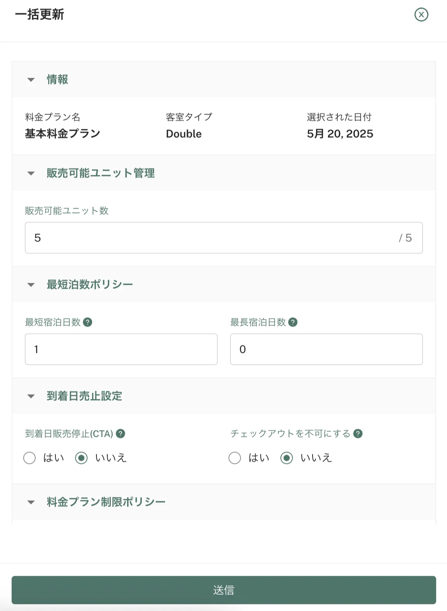Viewport: 447px width, 611px height.
Task: Open help tooltip for 到着日販売停止(CTA)
Action: [x=121, y=434]
